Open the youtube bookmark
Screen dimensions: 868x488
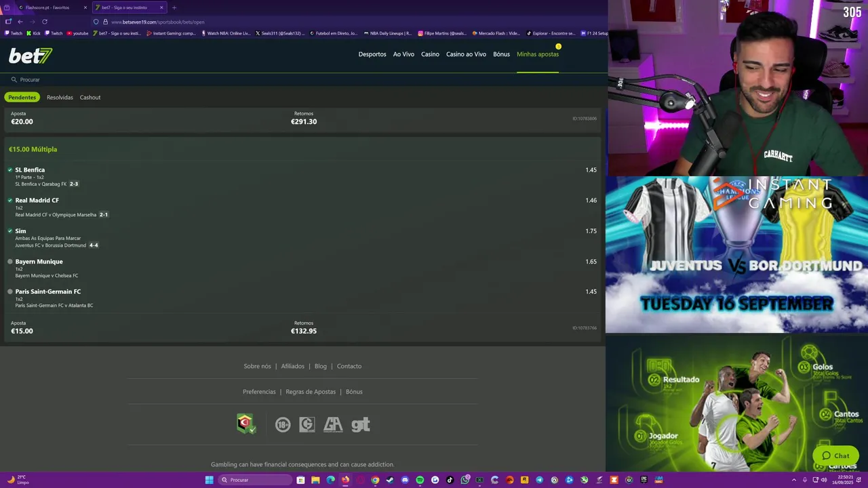[77, 33]
